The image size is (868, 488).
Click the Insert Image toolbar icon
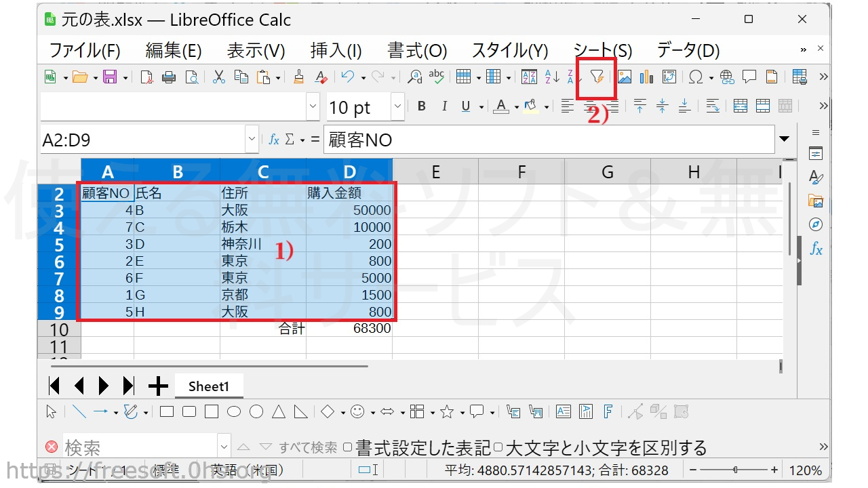pyautogui.click(x=625, y=77)
